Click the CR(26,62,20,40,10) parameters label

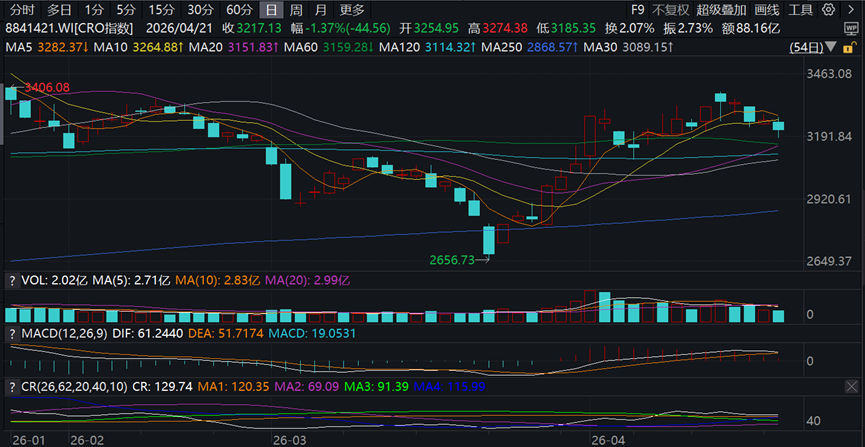coord(74,386)
